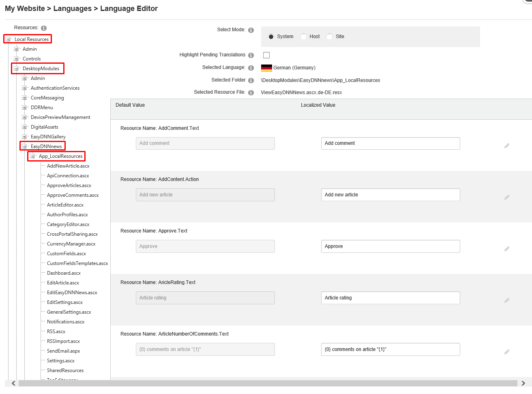
Task: Collapse the Local Resources tree node
Action: (8, 39)
